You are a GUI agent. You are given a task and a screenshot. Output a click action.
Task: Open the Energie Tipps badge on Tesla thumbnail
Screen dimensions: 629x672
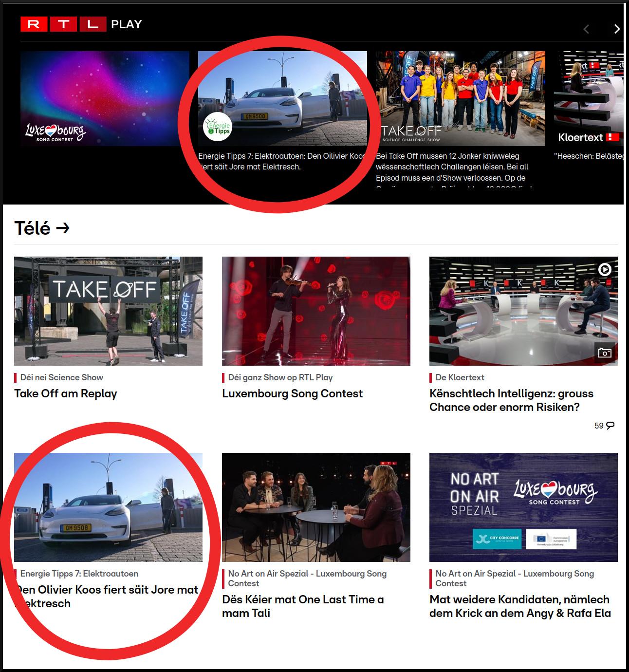217,128
